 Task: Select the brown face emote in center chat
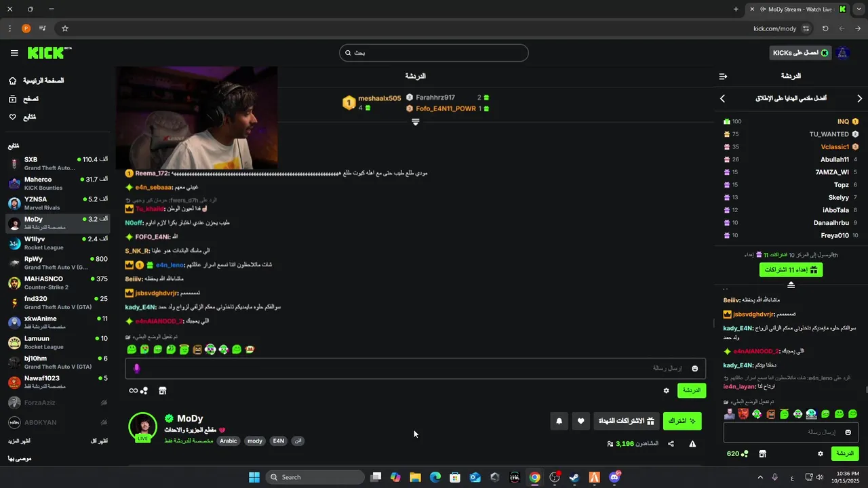pos(197,350)
